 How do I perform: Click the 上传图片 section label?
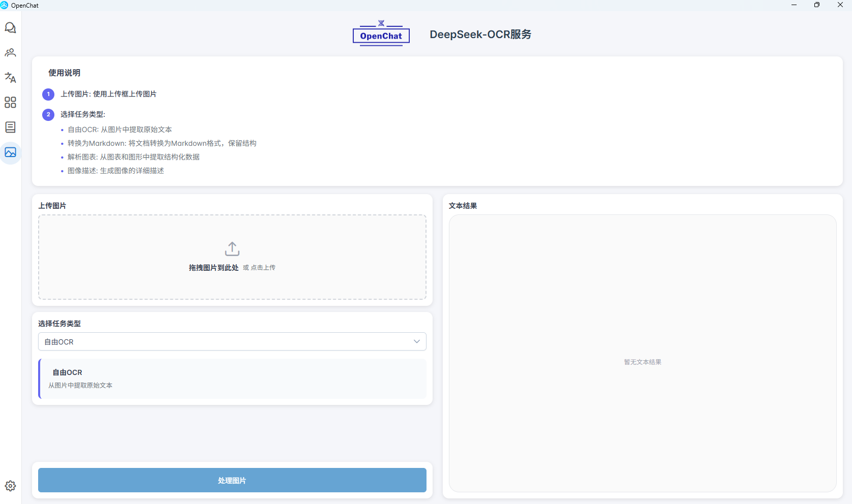pos(52,206)
